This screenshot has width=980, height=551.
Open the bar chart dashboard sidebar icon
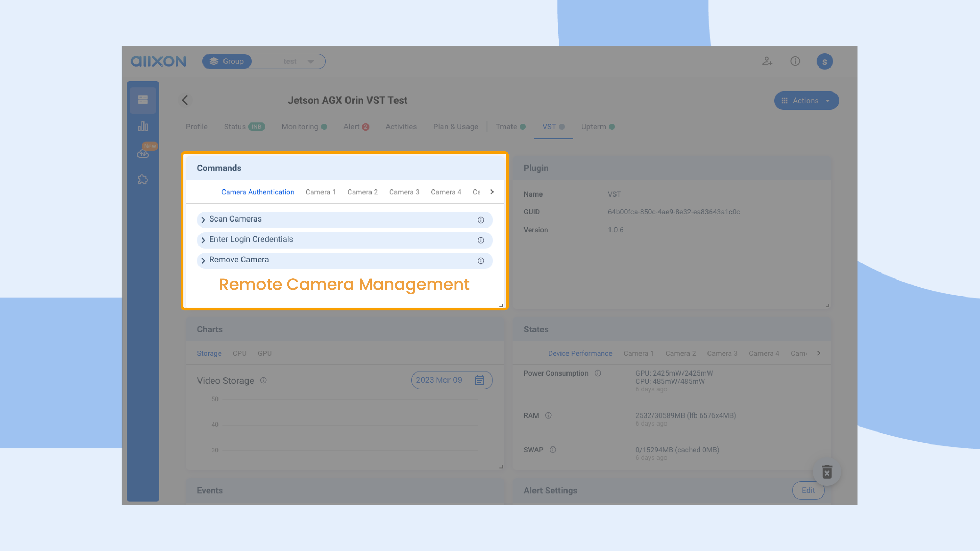(x=143, y=126)
